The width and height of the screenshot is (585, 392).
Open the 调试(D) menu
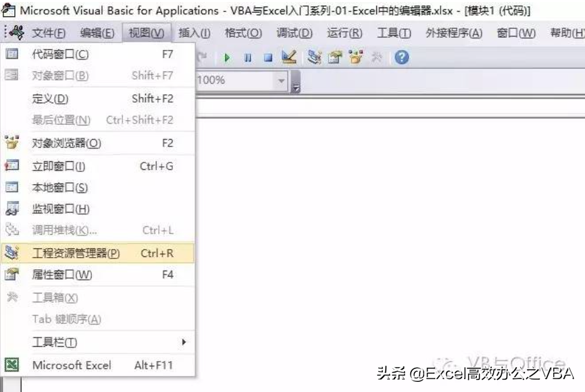pyautogui.click(x=295, y=33)
